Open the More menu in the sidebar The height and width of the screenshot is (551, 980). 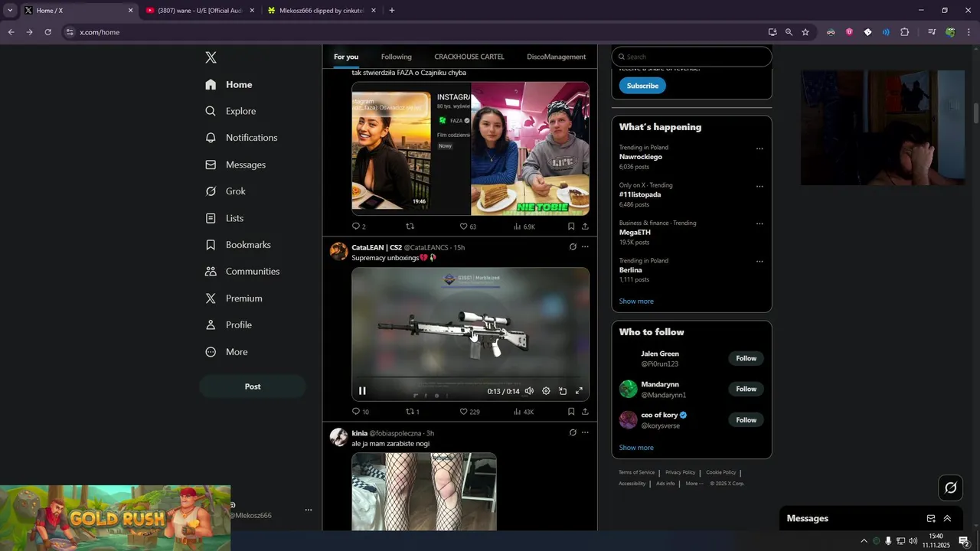(x=226, y=352)
